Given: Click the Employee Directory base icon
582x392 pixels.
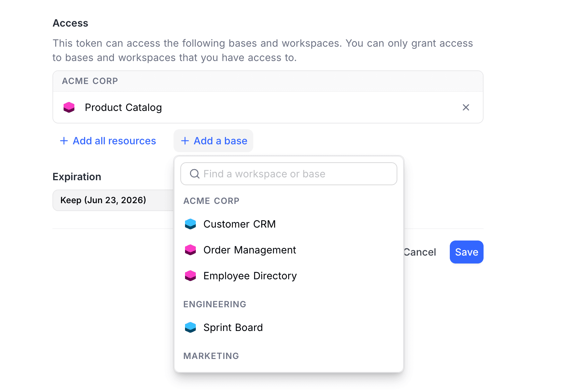Looking at the screenshot, I should 191,276.
